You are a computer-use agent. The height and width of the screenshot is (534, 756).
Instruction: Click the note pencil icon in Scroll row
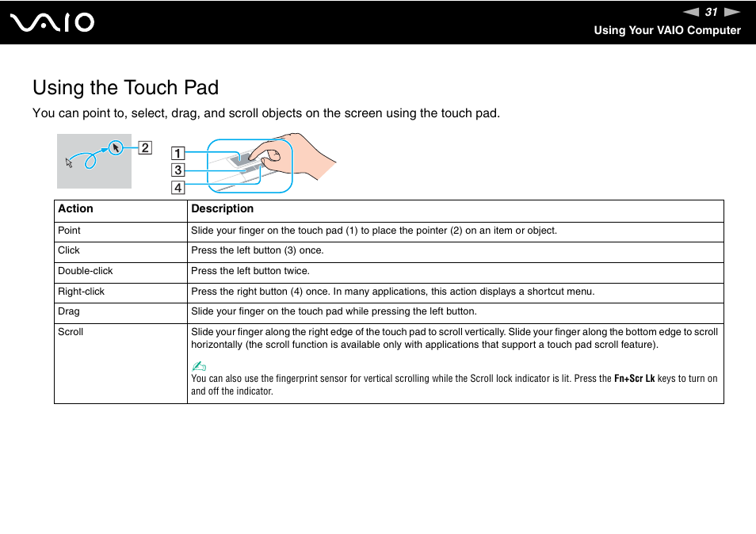click(x=197, y=365)
